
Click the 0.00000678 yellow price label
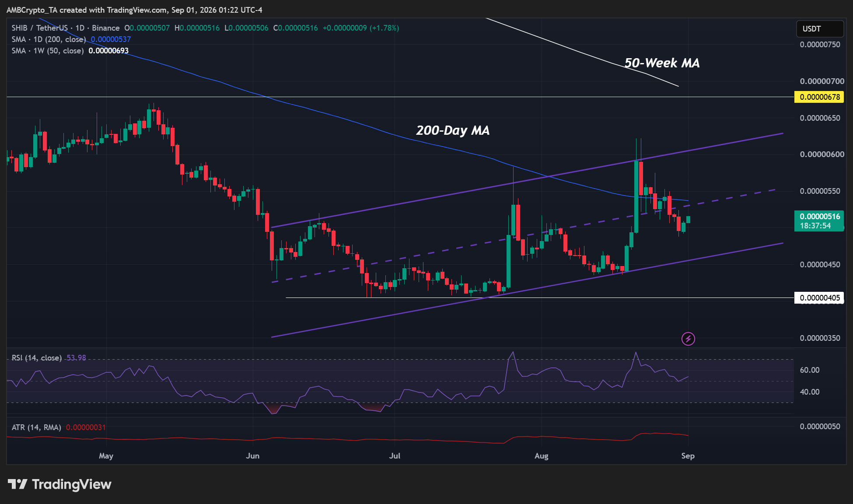coord(819,97)
